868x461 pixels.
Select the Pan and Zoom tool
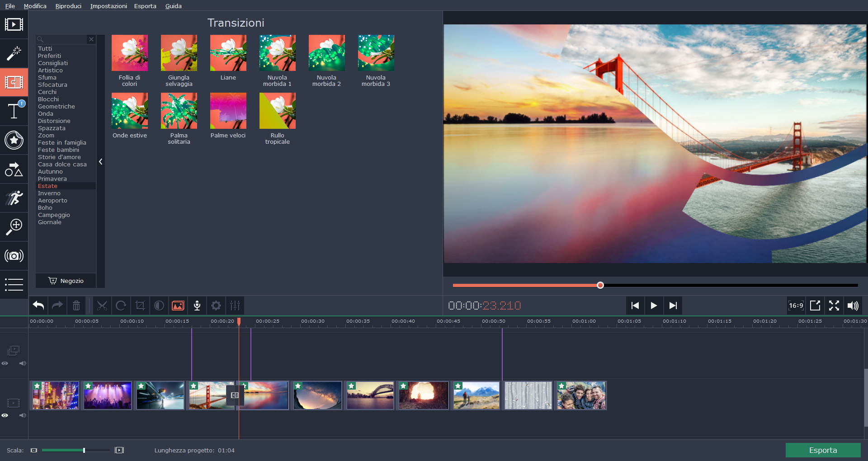coord(14,226)
